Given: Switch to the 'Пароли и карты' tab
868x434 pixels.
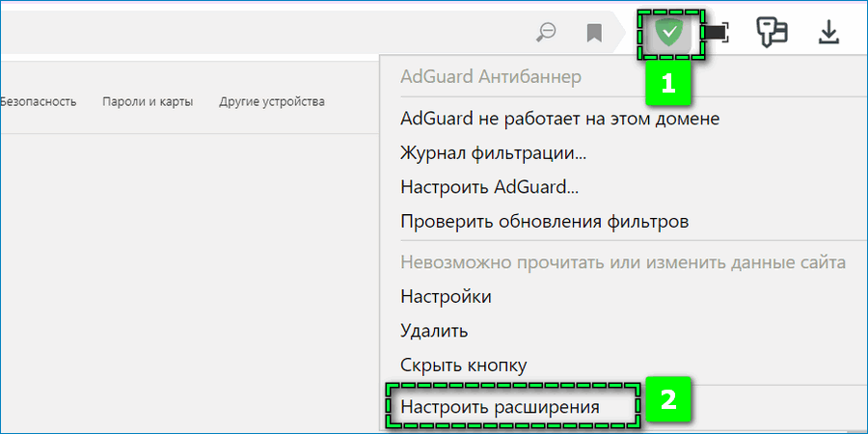Looking at the screenshot, I should [148, 102].
